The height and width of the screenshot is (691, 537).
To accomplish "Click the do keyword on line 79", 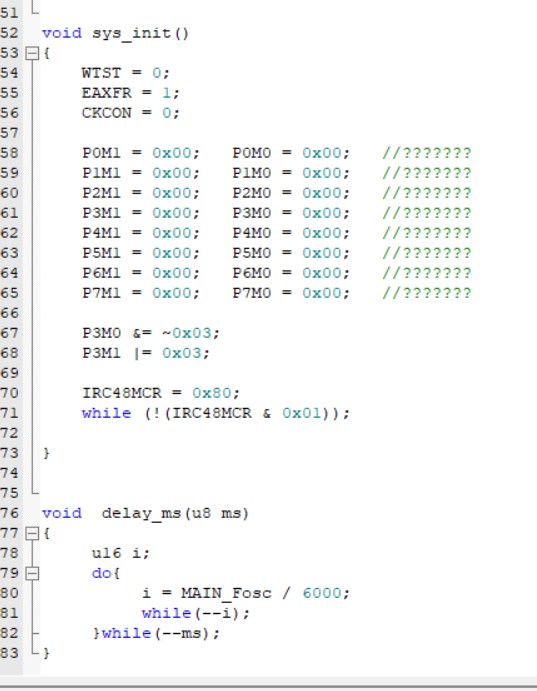I will [x=102, y=573].
